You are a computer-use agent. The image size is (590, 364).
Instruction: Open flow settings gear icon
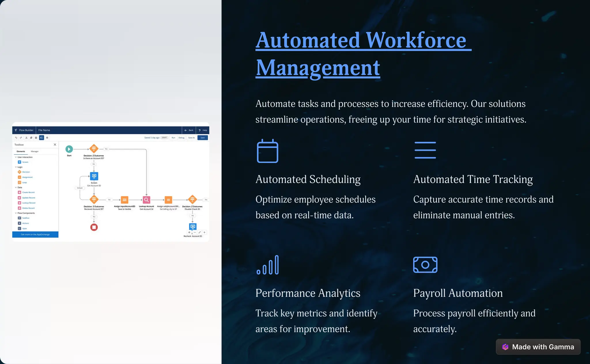point(47,138)
